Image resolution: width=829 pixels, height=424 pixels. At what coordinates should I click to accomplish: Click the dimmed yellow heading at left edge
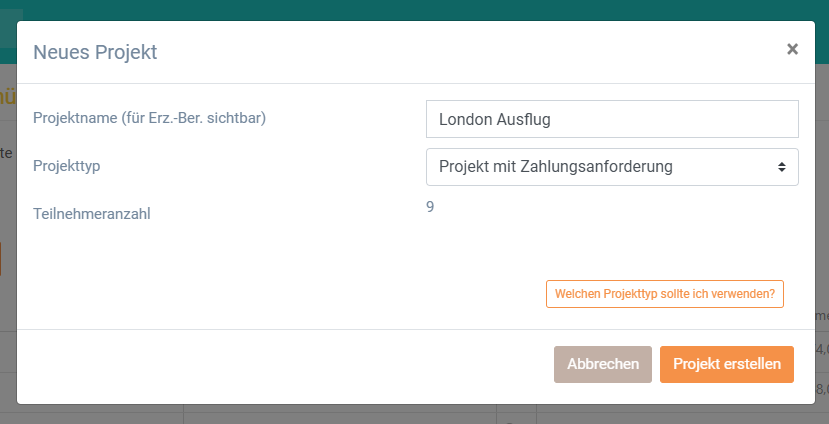(7, 99)
